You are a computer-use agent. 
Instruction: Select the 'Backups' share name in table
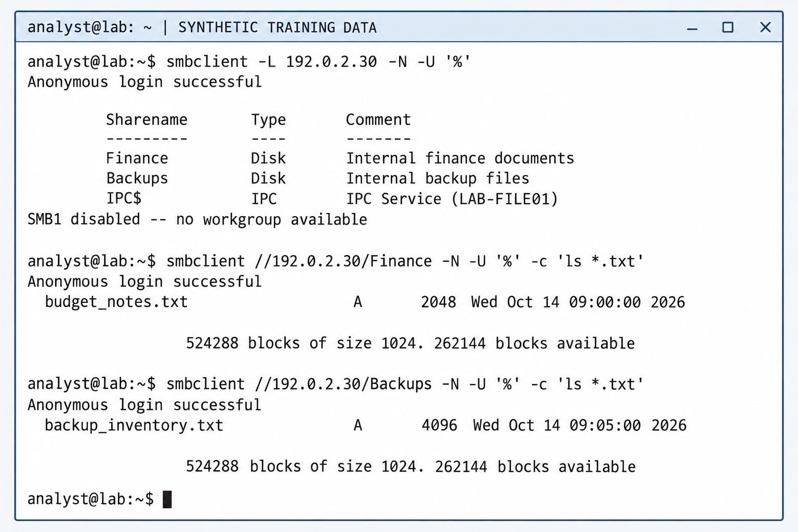[x=137, y=179]
